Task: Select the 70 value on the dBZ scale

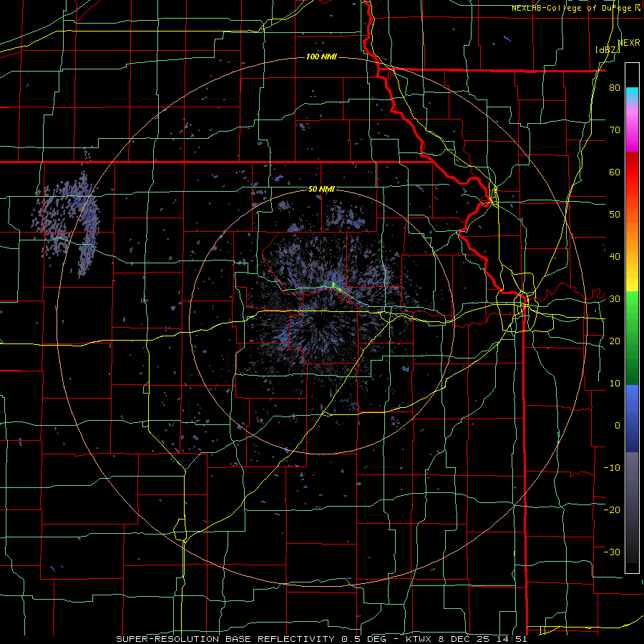Action: [615, 130]
